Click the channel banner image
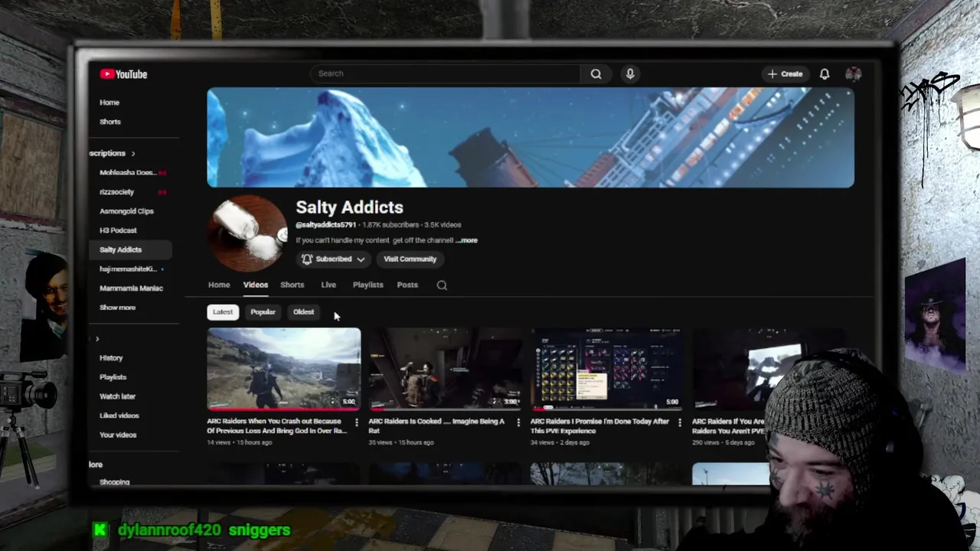The height and width of the screenshot is (551, 980). (530, 138)
